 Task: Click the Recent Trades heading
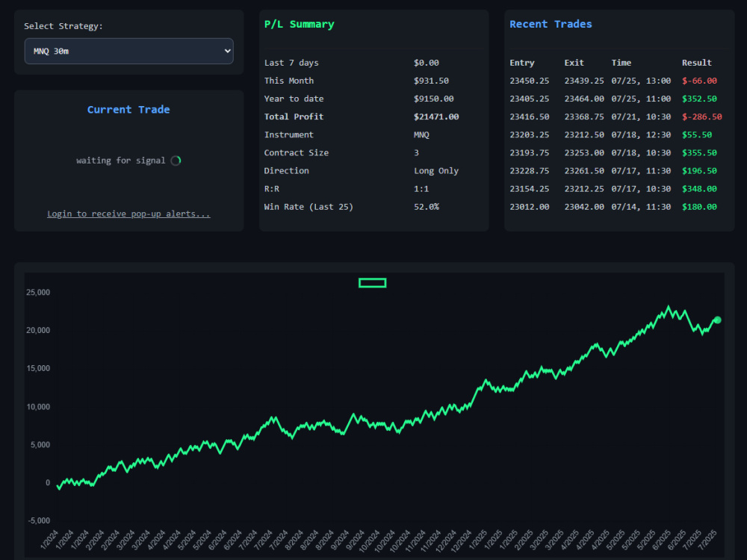pos(551,25)
